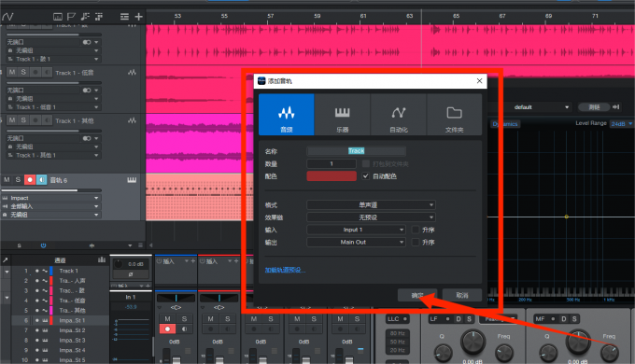This screenshot has height=364, width=635.
Task: Select the 音频 (Audio) track type tab
Action: tap(287, 115)
